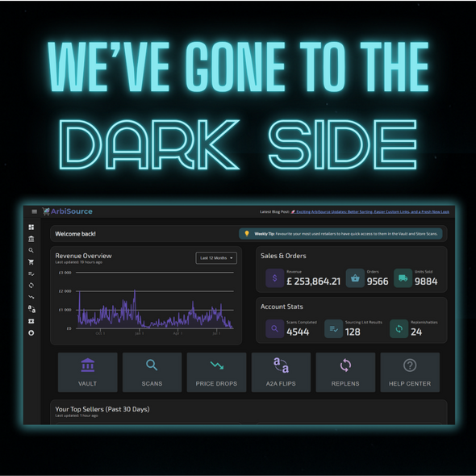This screenshot has height=476, width=476.
Task: Open the dashboard grid icon in sidebar
Action: click(31, 227)
